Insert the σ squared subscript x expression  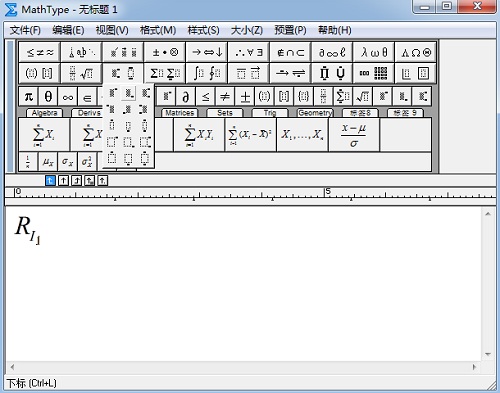[87, 162]
